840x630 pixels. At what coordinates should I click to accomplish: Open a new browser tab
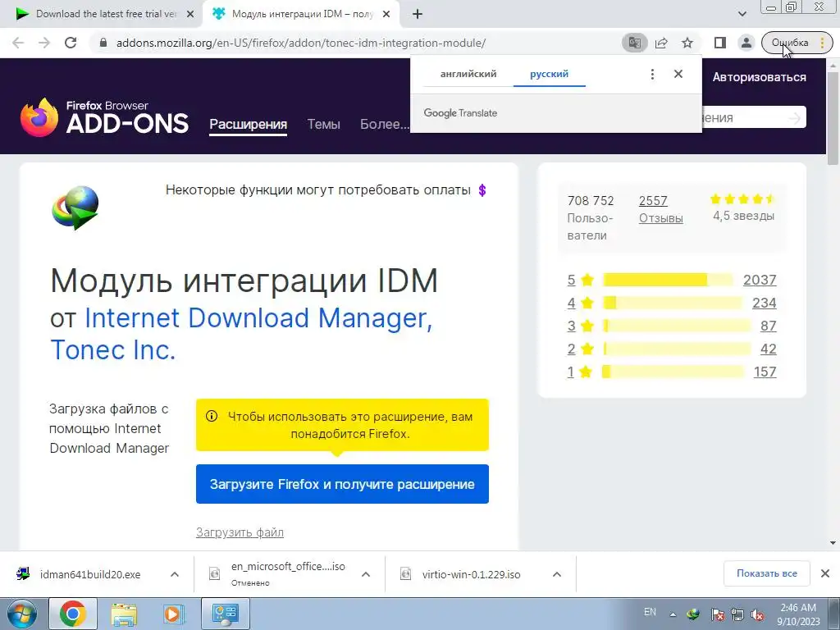(x=418, y=15)
